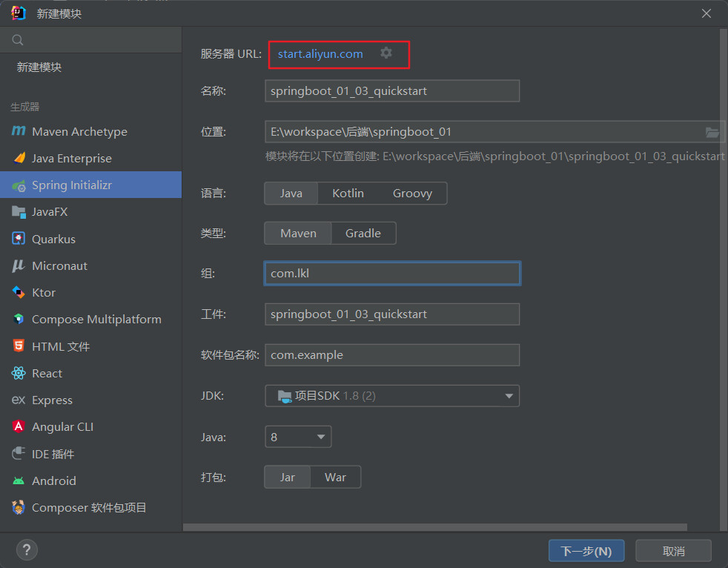Select the Compose Multiplatform generator label
Image resolution: width=728 pixels, height=568 pixels.
coord(96,320)
